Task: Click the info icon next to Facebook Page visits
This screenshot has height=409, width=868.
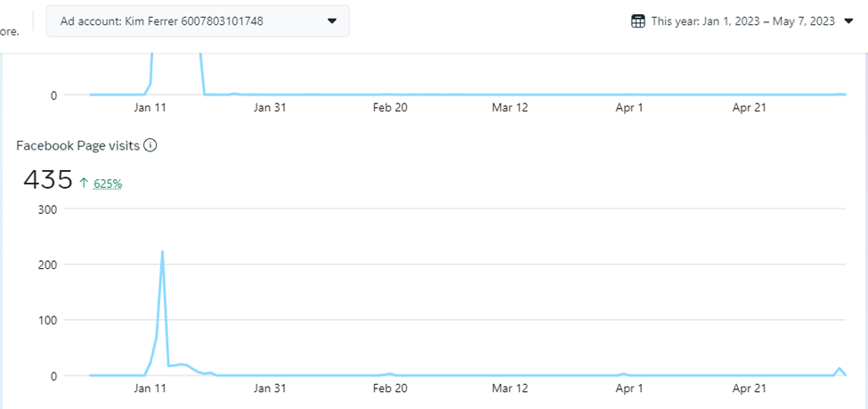Action: (x=150, y=145)
